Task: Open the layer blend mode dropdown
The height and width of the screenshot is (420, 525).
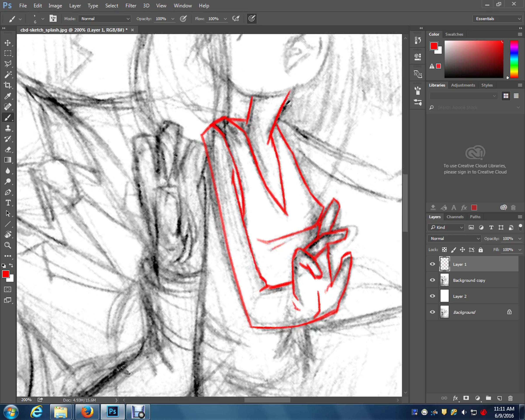Action: 454,239
